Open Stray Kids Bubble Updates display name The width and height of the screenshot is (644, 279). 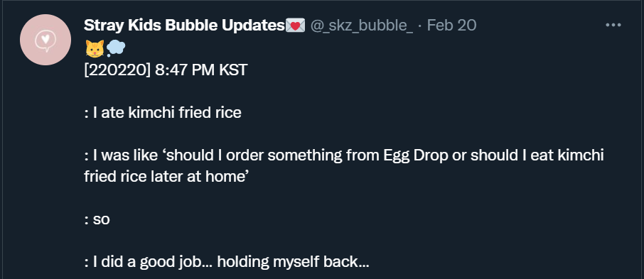click(x=184, y=26)
